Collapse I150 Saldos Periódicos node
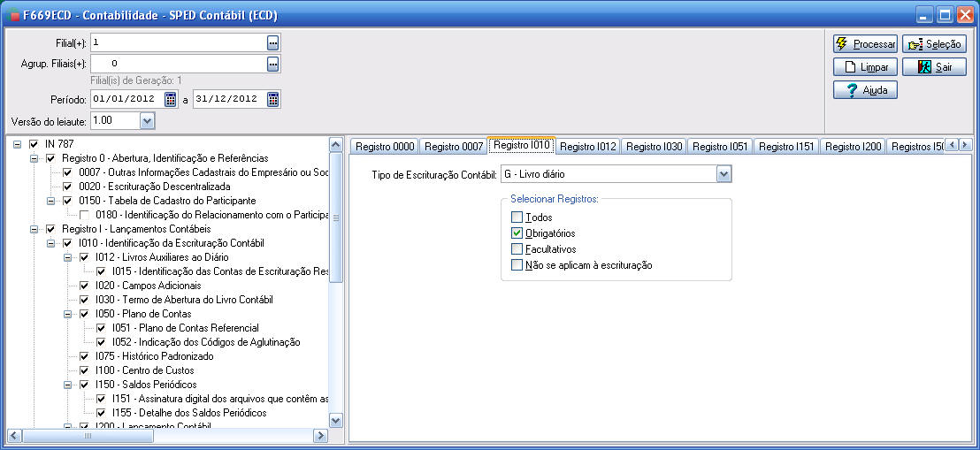The height and width of the screenshot is (450, 980). (x=67, y=385)
